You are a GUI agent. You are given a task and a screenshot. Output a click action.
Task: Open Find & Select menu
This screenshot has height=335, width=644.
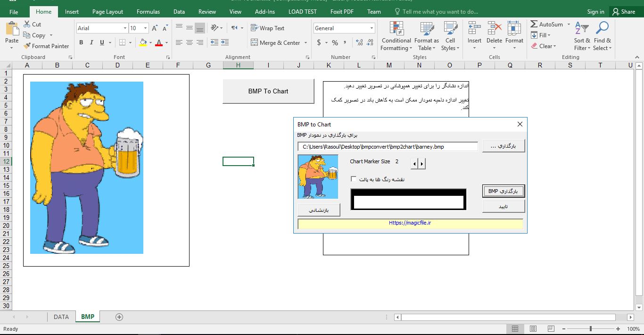[x=602, y=36]
